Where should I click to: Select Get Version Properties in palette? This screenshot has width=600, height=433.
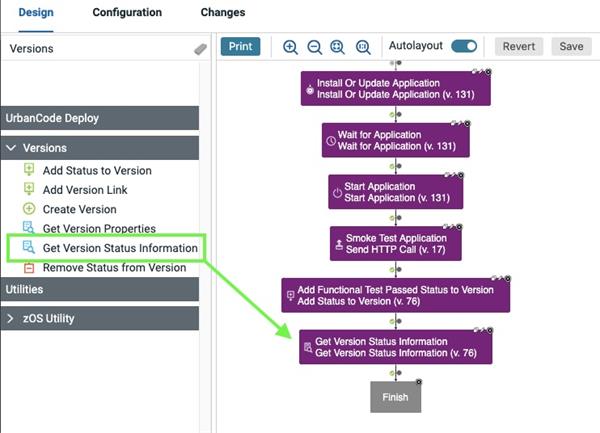[99, 228]
